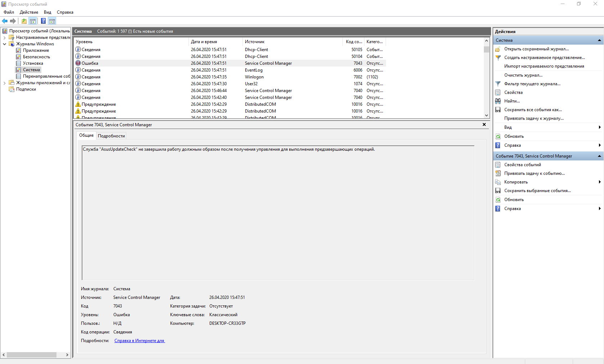This screenshot has width=604, height=364.
Task: Click the blue Help toolbar icon
Action: point(43,21)
